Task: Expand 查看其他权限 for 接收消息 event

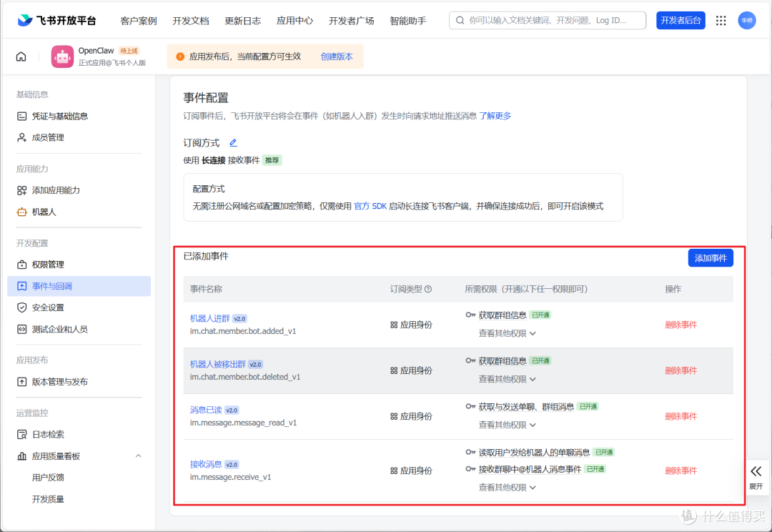Action: [507, 488]
